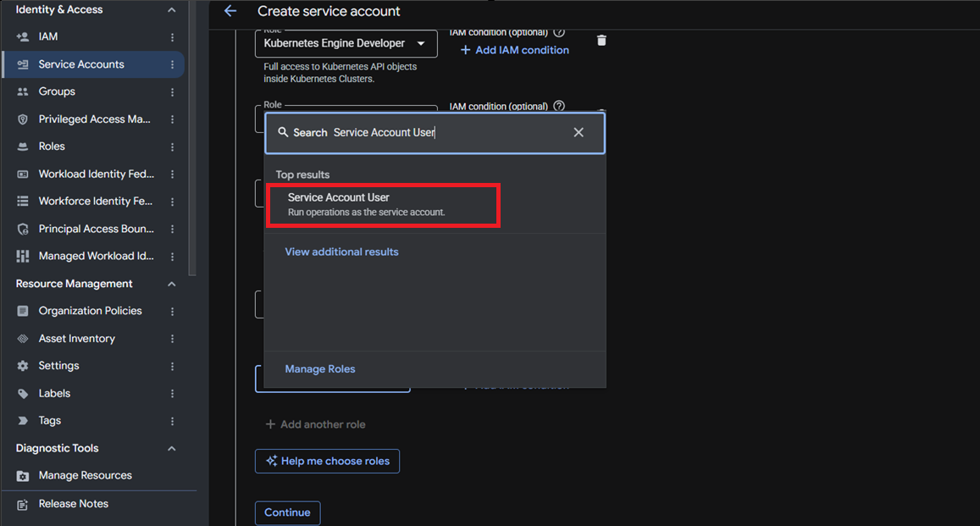Click the Managed Workload Identities icon
Screen dimensions: 980x526
pos(23,256)
